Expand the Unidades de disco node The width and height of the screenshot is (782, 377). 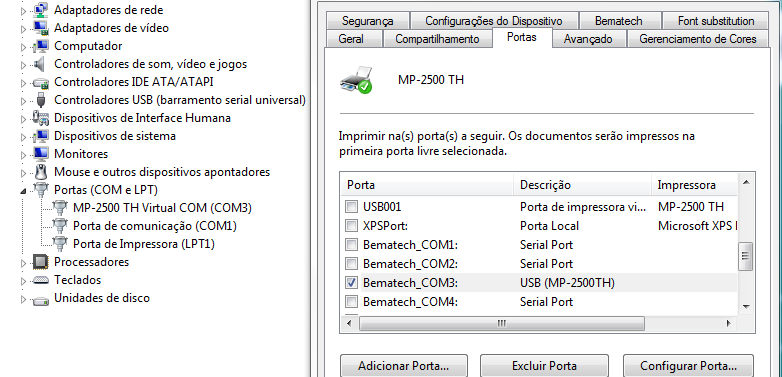(23, 299)
